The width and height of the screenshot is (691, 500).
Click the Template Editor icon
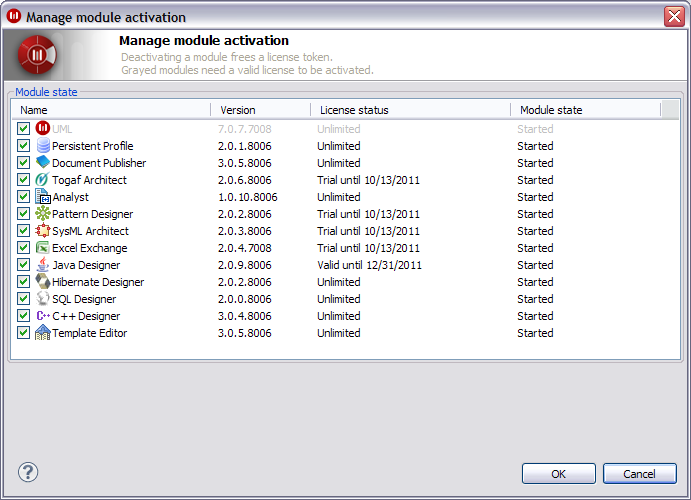(43, 333)
